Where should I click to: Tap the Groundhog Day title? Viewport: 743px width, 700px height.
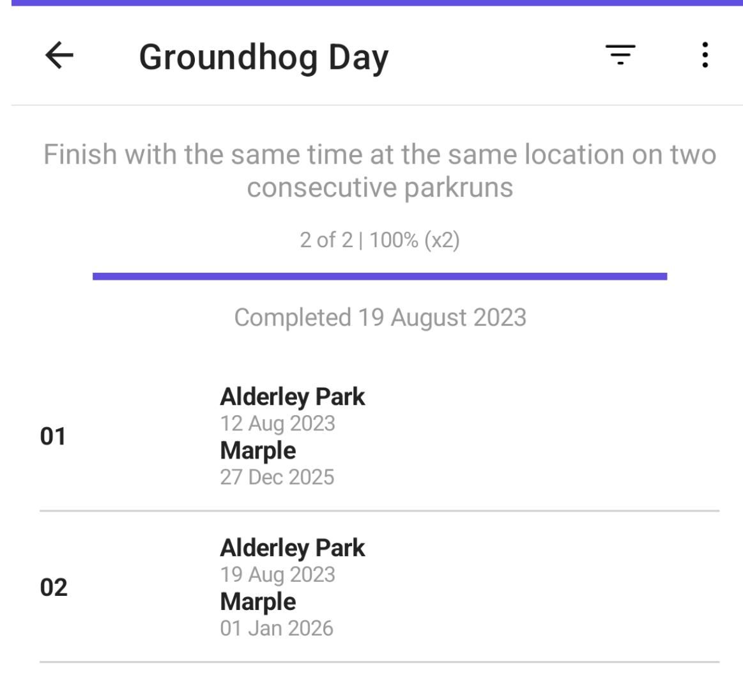pos(263,57)
